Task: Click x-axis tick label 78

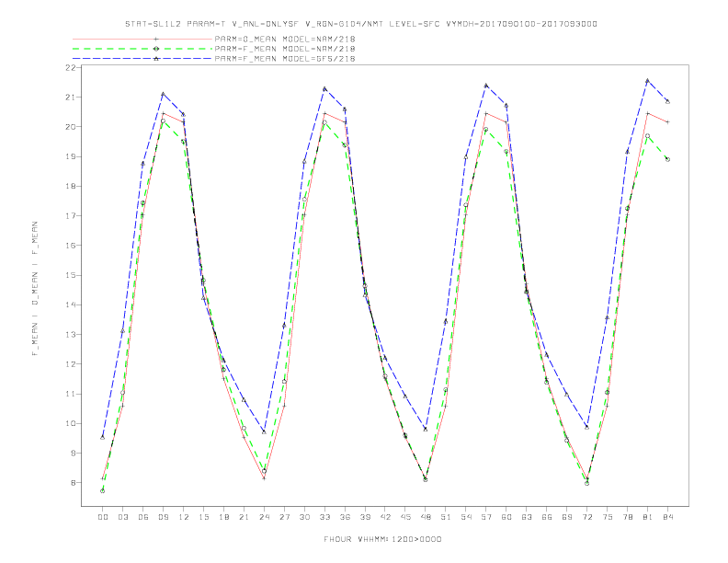Action: click(x=628, y=517)
